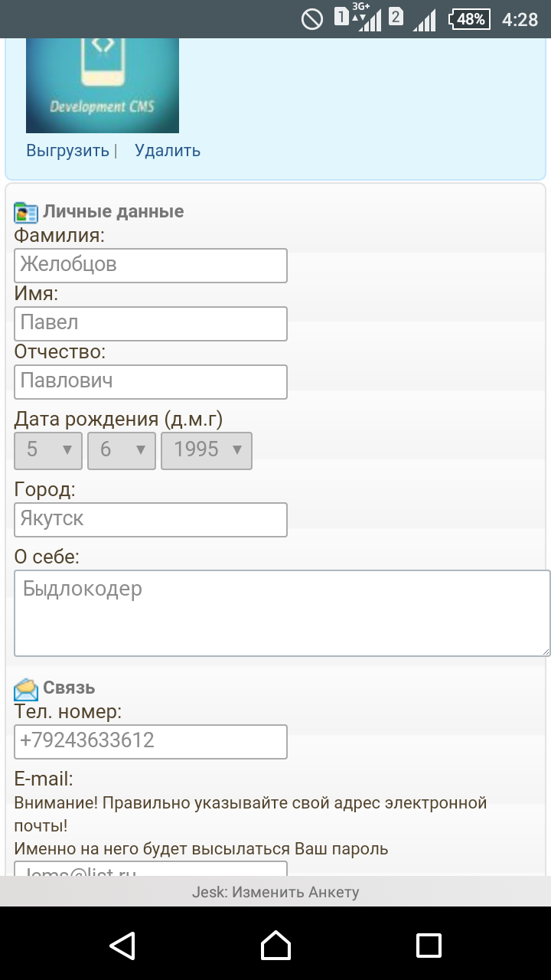Image resolution: width=551 pixels, height=980 pixels.
Task: Tap the envelope icon beside Связь
Action: click(x=26, y=689)
